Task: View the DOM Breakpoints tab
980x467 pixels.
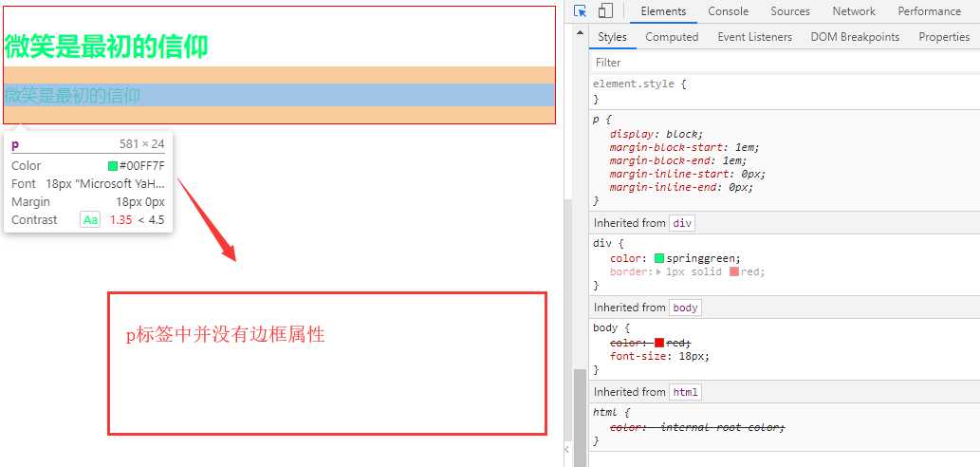Action: click(855, 37)
